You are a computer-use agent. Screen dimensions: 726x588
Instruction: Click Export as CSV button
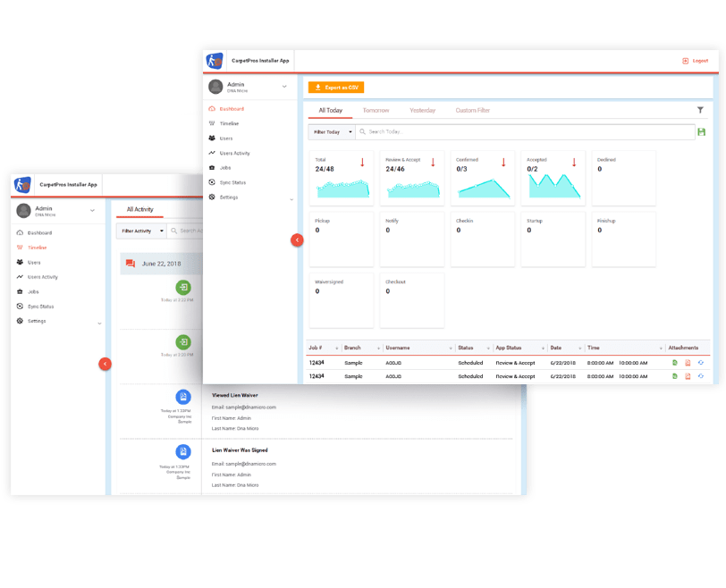click(x=336, y=88)
